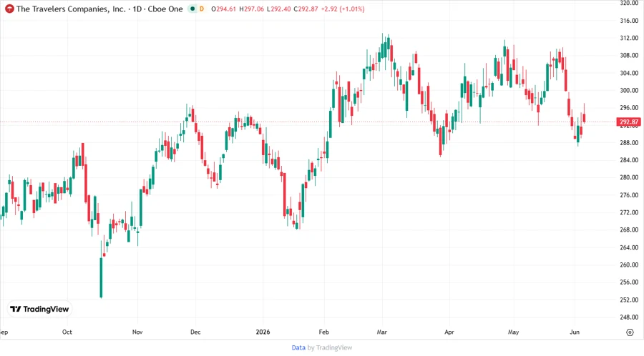Click the green market status dot
644x356 pixels.
192,9
